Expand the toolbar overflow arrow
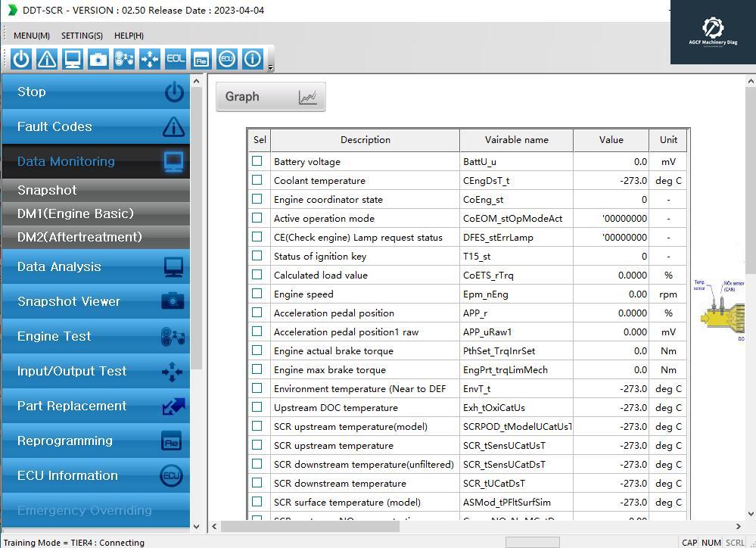This screenshot has width=756, height=548. (x=271, y=67)
